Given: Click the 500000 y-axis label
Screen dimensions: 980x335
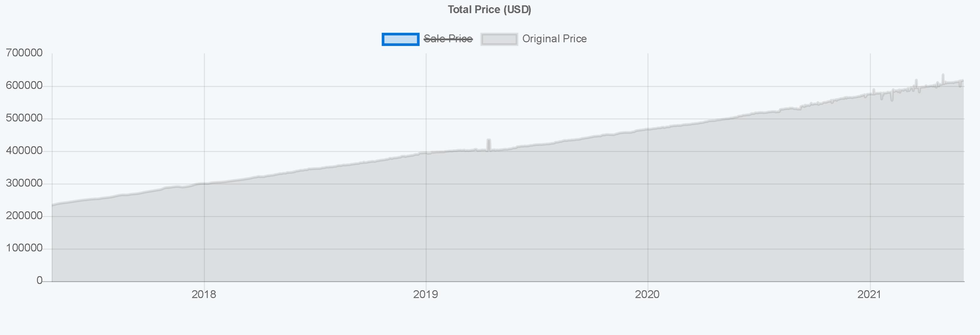Looking at the screenshot, I should [24, 118].
